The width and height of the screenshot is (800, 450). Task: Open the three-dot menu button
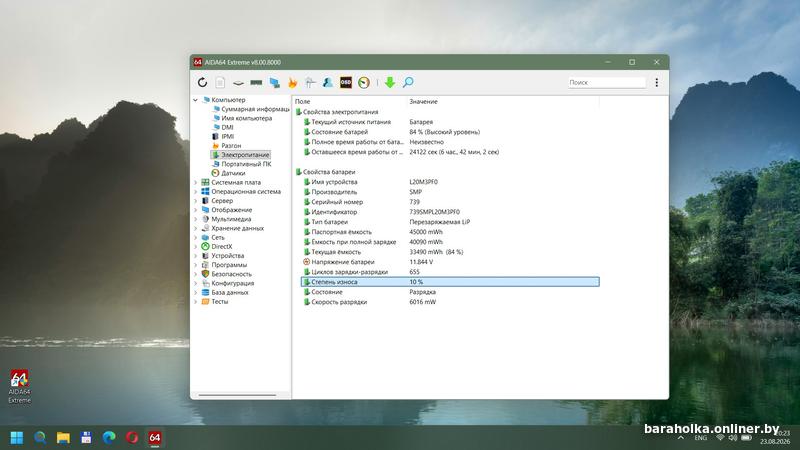click(x=657, y=82)
